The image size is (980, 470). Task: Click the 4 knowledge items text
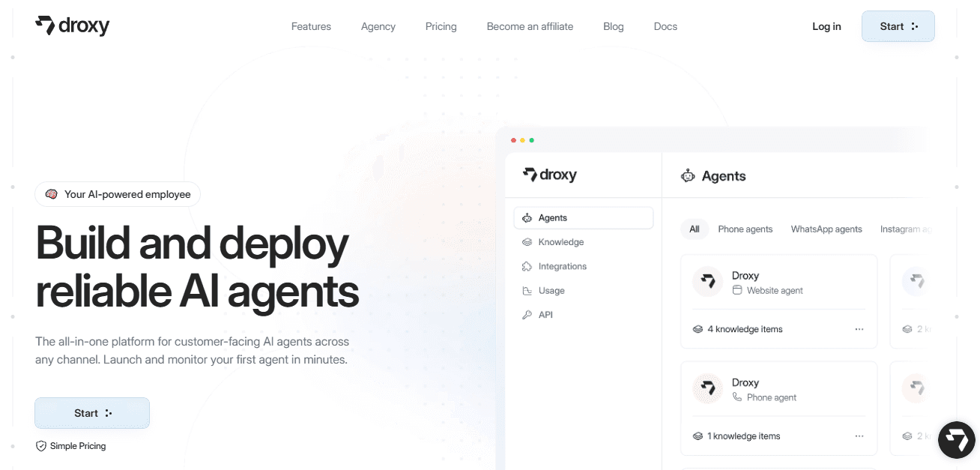coord(745,329)
